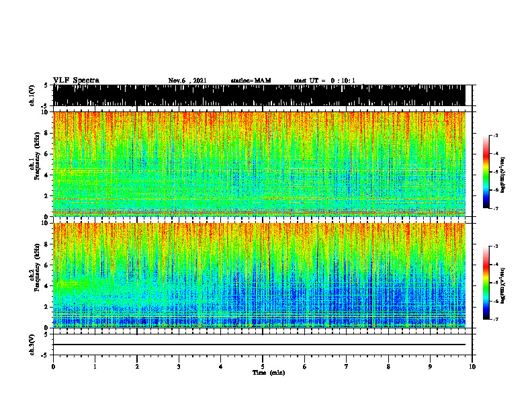Click the '-3' tick on ch.1 colorbar
532x411 pixels.
coord(495,135)
